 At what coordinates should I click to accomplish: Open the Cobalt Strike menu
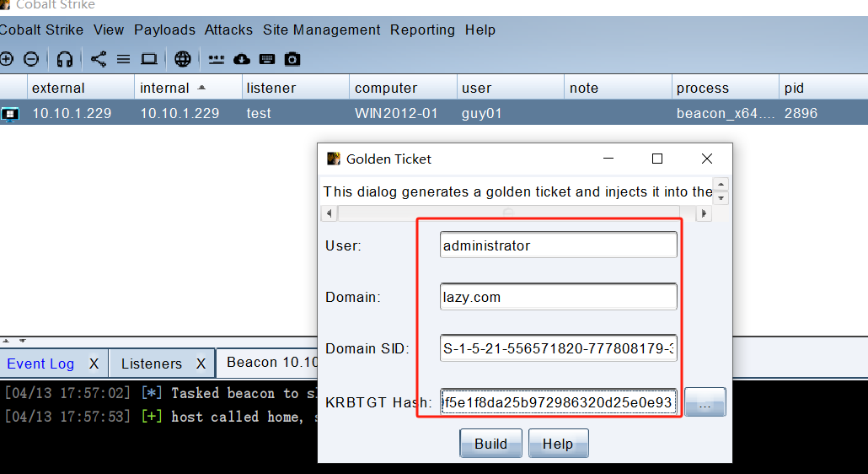(41, 30)
